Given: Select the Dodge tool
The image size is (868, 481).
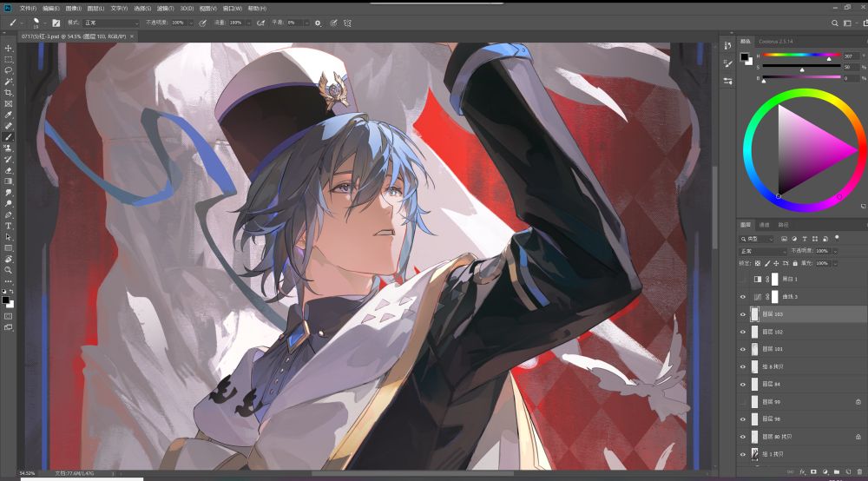Looking at the screenshot, I should 9,204.
